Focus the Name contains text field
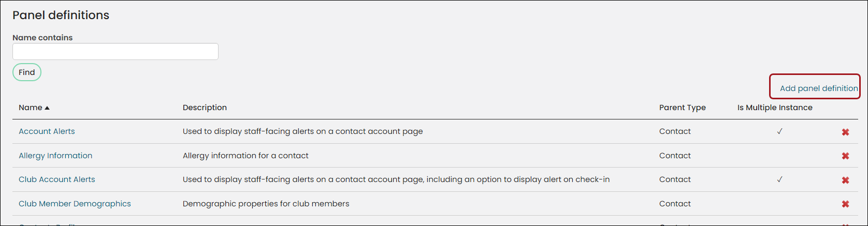 pos(115,51)
